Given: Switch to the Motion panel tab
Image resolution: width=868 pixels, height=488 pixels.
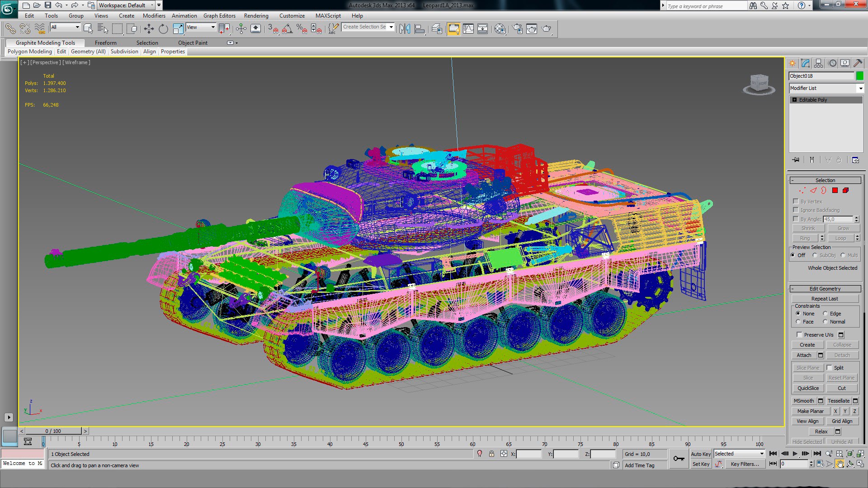Looking at the screenshot, I should click(832, 63).
